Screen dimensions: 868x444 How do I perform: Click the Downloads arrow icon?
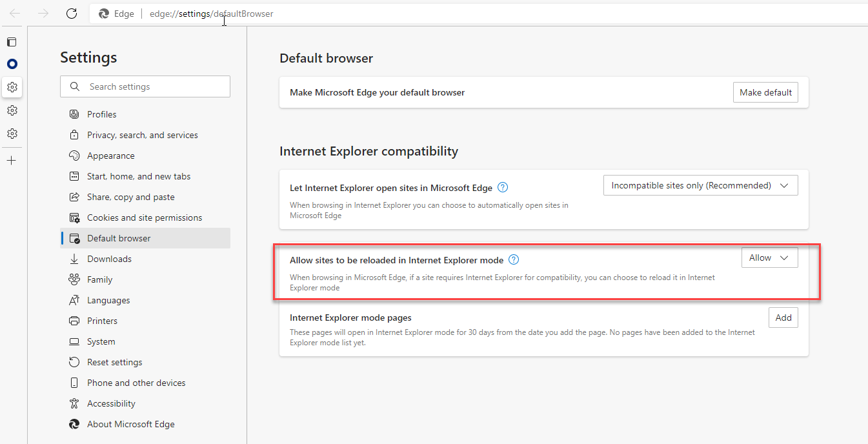(x=74, y=259)
